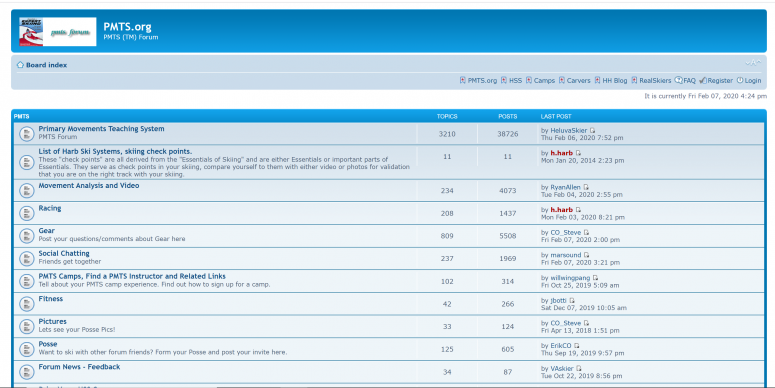Open the Board index link
Screen dimensions: 775x388
click(x=46, y=65)
